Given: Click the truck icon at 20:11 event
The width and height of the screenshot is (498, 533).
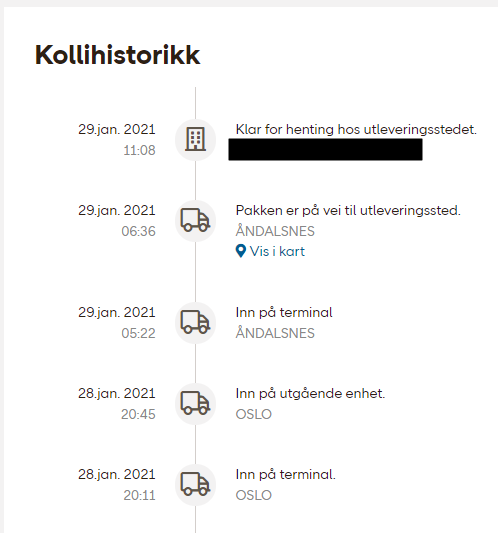Looking at the screenshot, I should click(195, 484).
